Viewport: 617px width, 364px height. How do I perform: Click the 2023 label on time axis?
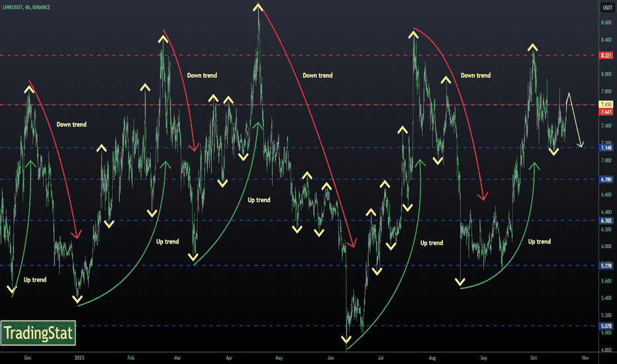pyautogui.click(x=79, y=358)
